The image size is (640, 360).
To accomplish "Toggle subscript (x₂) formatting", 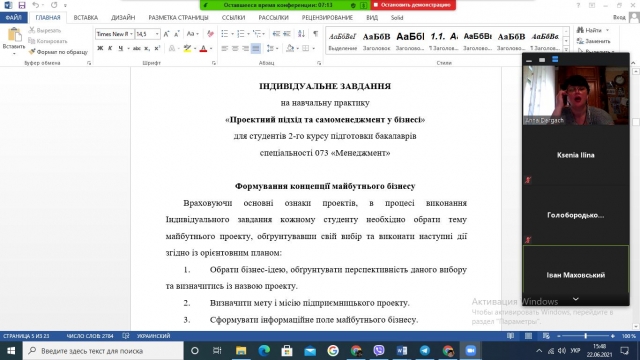I will [x=147, y=49].
